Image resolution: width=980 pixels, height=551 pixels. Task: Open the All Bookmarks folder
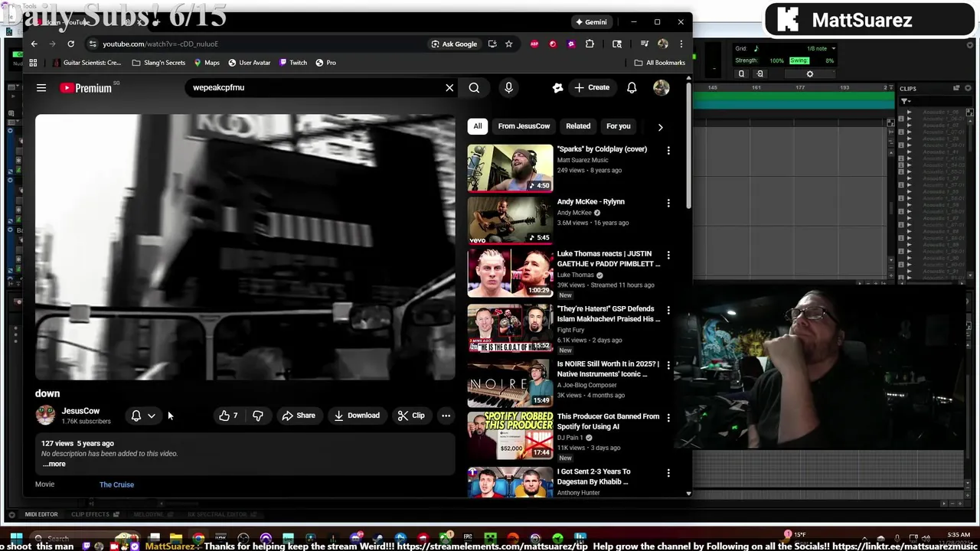click(659, 63)
